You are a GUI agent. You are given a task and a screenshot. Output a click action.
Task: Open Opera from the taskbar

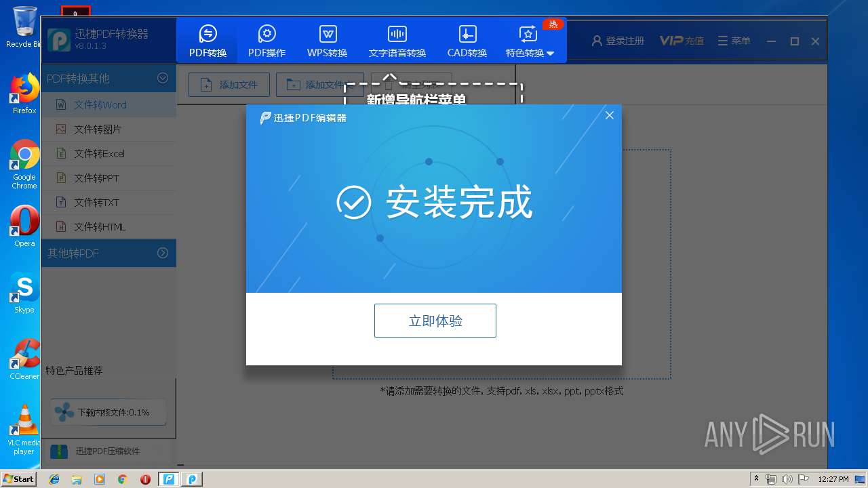pyautogui.click(x=145, y=479)
